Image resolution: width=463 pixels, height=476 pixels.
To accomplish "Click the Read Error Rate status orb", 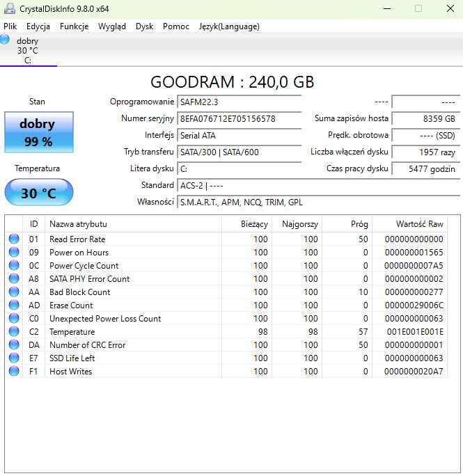I will coord(14,239).
